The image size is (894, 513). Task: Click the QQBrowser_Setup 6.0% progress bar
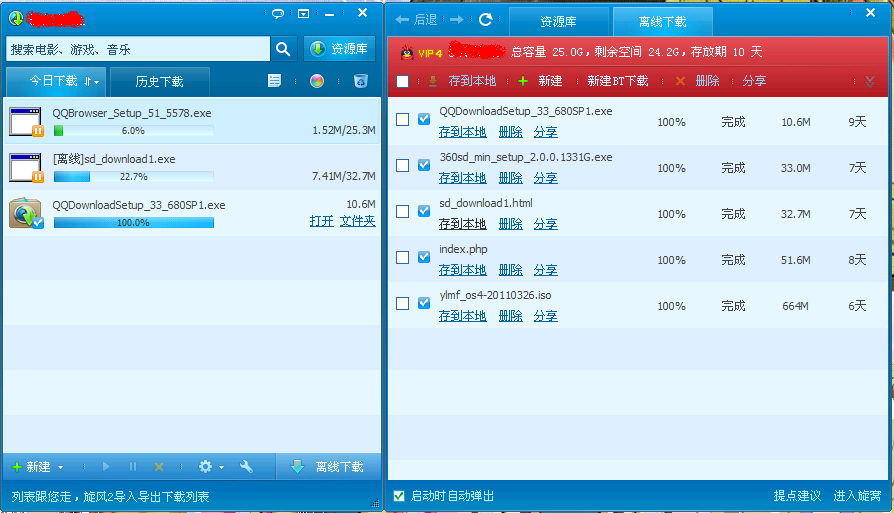click(133, 131)
